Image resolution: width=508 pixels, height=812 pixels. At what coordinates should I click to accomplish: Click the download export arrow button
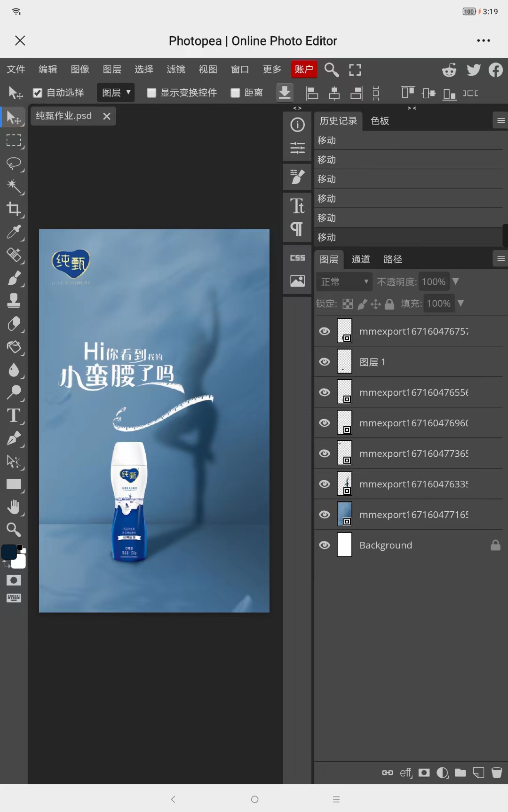(285, 93)
